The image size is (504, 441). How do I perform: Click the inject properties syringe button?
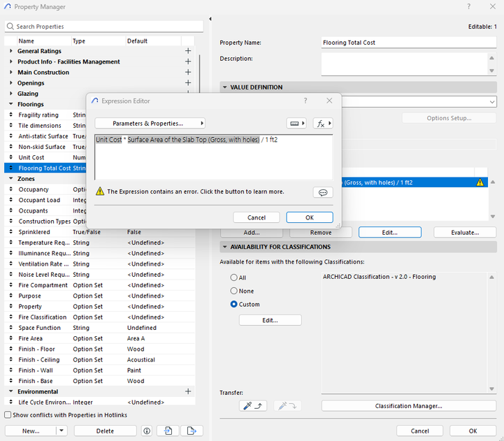[x=288, y=406]
